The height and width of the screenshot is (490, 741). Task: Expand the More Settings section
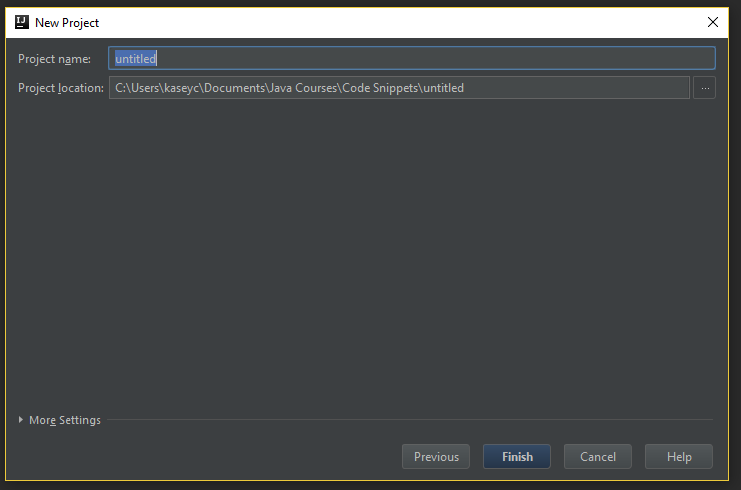(x=60, y=420)
